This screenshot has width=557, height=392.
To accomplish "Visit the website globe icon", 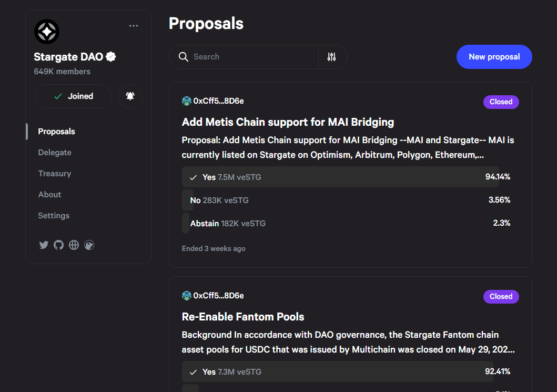I will point(74,245).
